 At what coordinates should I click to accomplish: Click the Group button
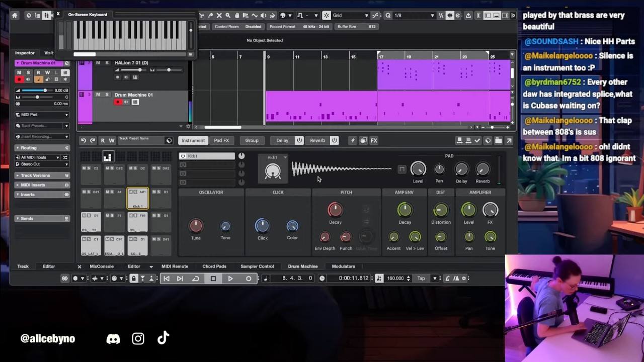pos(252,141)
